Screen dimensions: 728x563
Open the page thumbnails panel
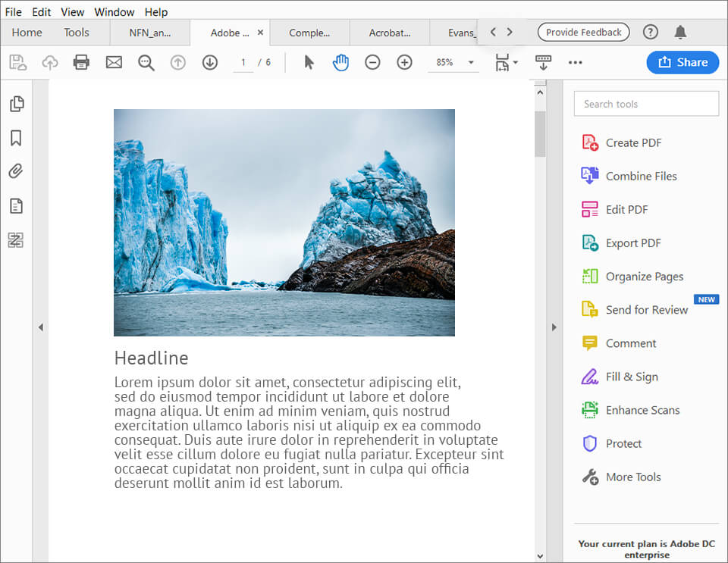(x=15, y=104)
